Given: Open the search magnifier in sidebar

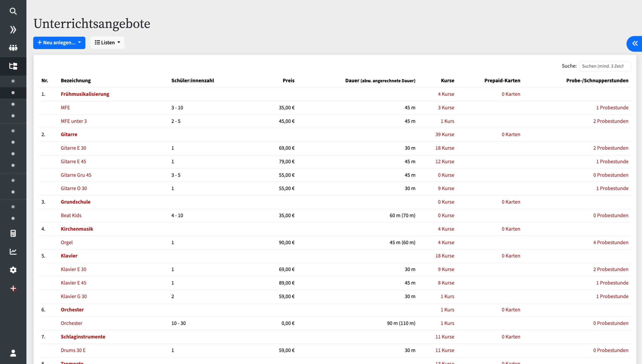Looking at the screenshot, I should 13,11.
